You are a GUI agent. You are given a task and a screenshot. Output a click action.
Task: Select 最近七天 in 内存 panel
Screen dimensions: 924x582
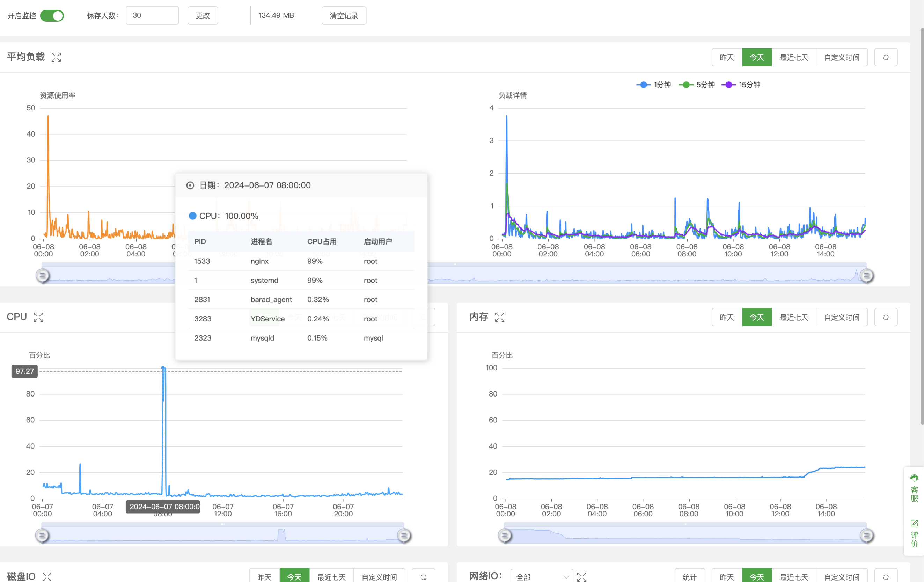[x=793, y=317]
